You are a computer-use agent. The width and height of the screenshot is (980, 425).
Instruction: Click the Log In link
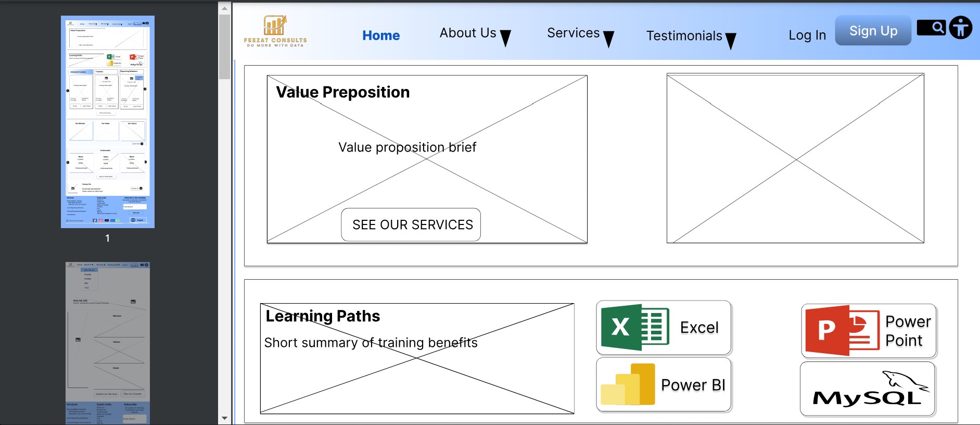coord(807,35)
